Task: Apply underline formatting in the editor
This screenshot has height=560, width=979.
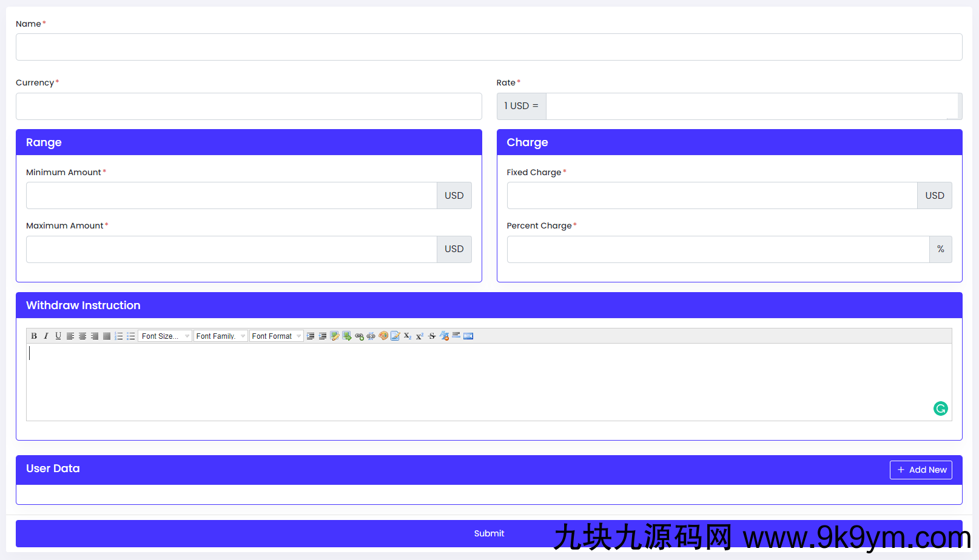Action: coord(58,336)
